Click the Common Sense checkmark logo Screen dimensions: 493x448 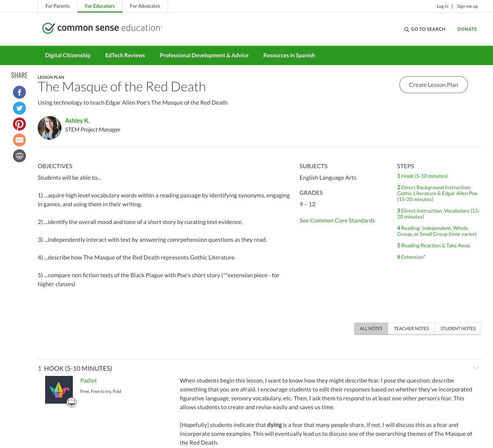[x=48, y=27]
